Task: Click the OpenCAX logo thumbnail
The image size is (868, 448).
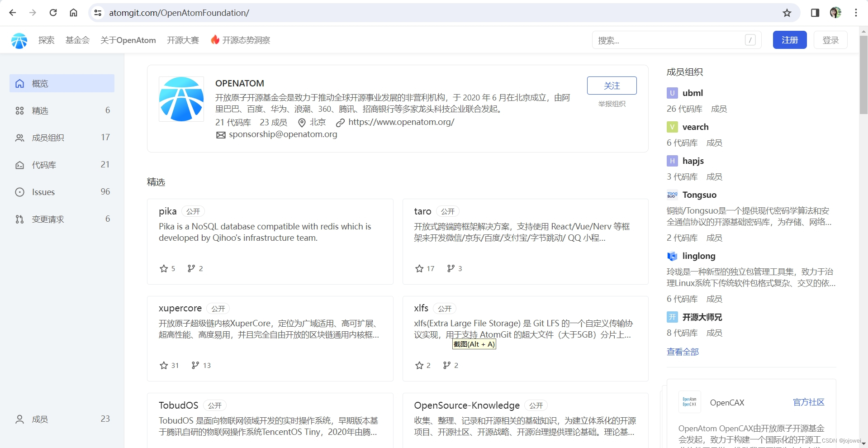Action: (690, 402)
